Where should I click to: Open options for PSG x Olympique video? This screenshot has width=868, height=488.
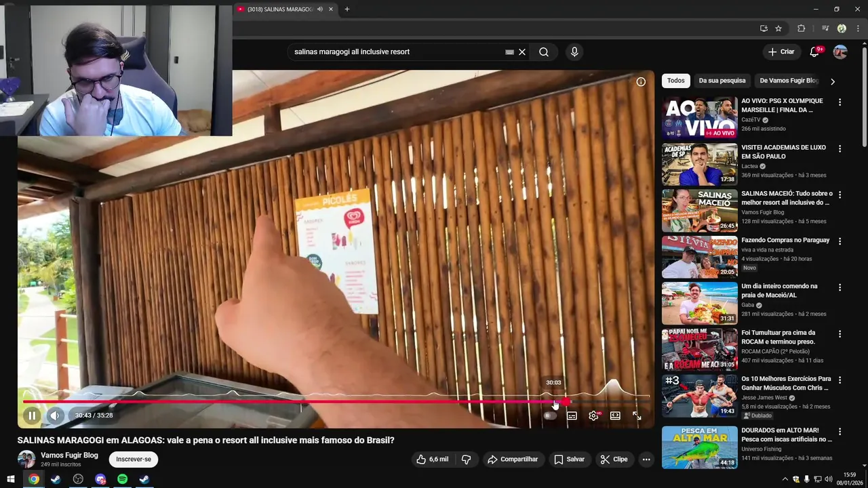840,102
